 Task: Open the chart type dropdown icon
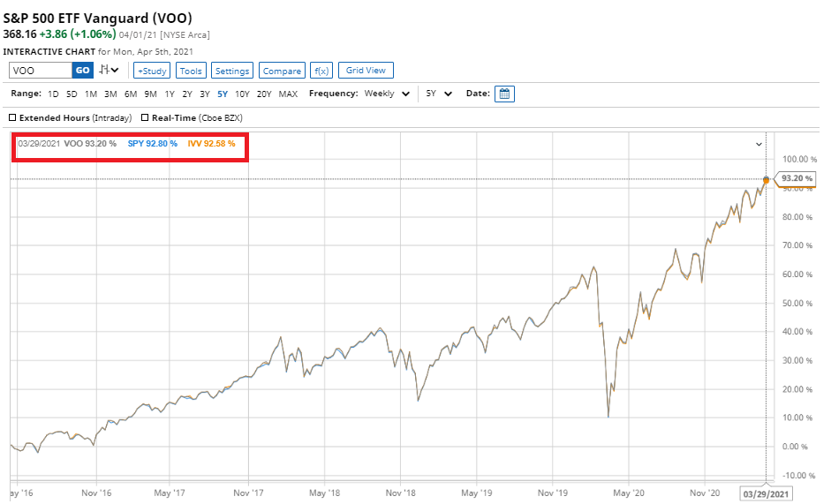point(110,70)
